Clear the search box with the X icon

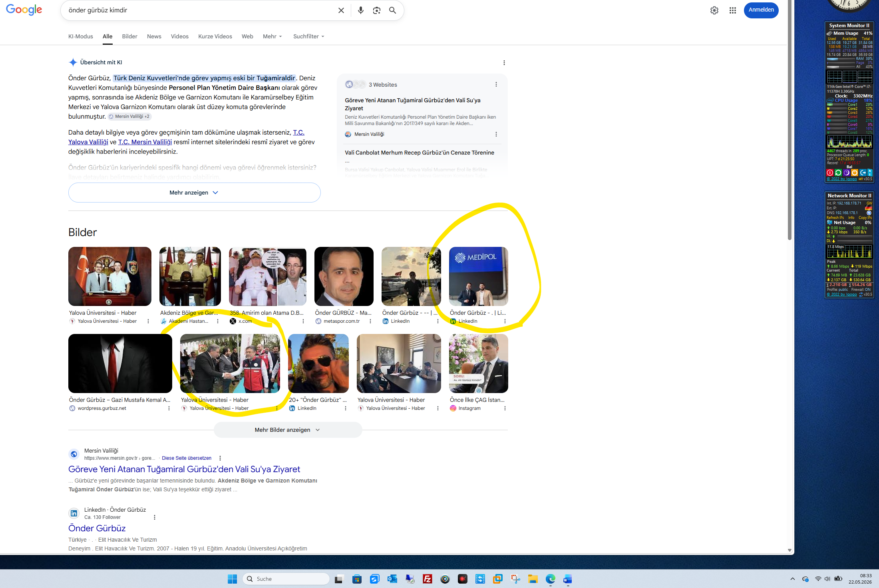[x=341, y=10]
